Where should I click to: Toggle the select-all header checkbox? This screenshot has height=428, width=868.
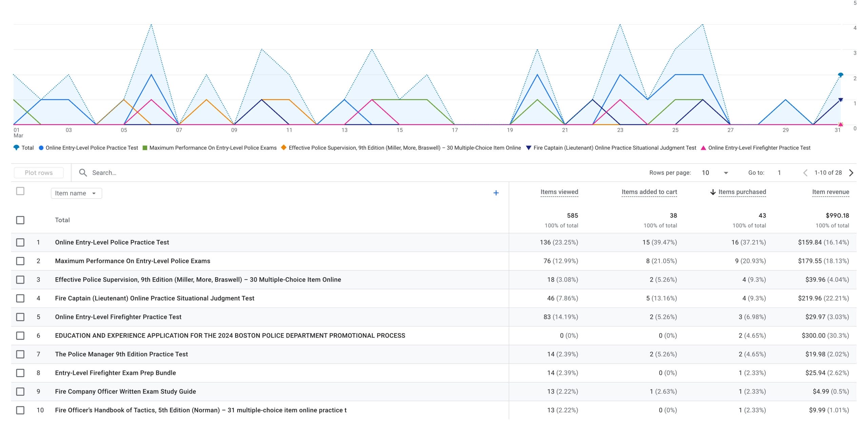[x=20, y=191]
